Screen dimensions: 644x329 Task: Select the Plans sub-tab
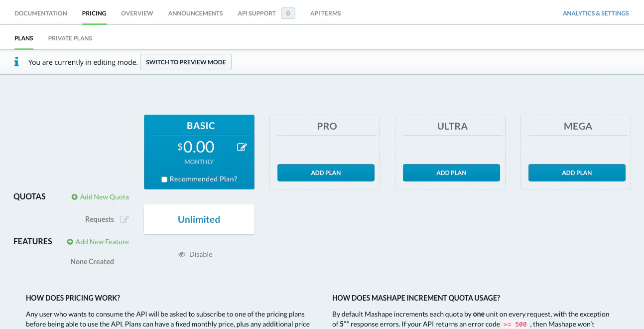click(x=24, y=38)
